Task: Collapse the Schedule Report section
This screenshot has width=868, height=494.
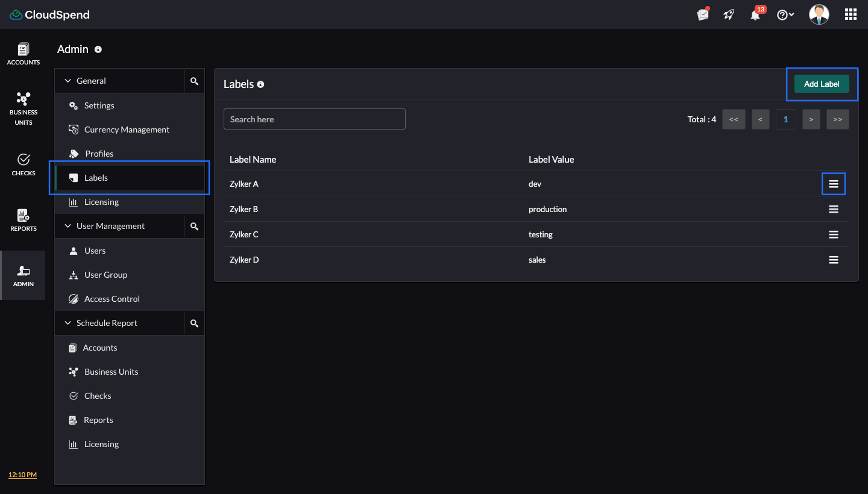Action: [68, 323]
